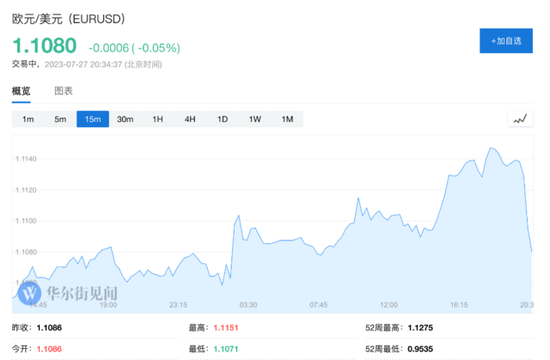Click the 欧元/美元 (EURUSD) title

(x=68, y=19)
